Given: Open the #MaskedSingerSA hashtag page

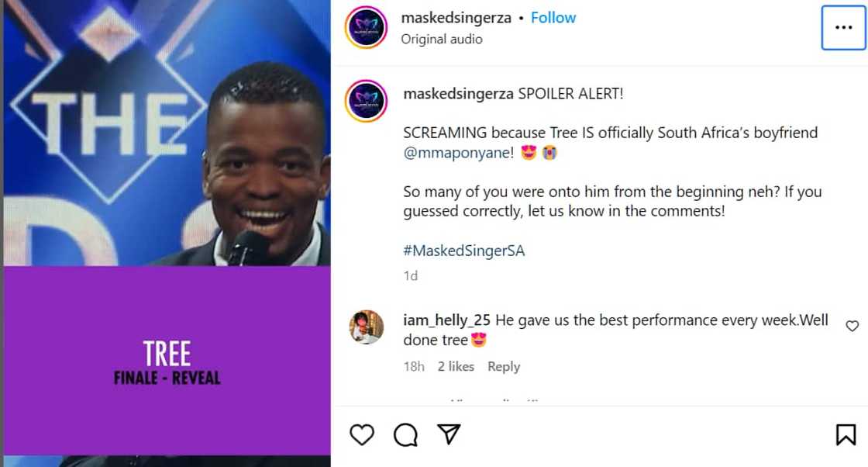Looking at the screenshot, I should 463,251.
